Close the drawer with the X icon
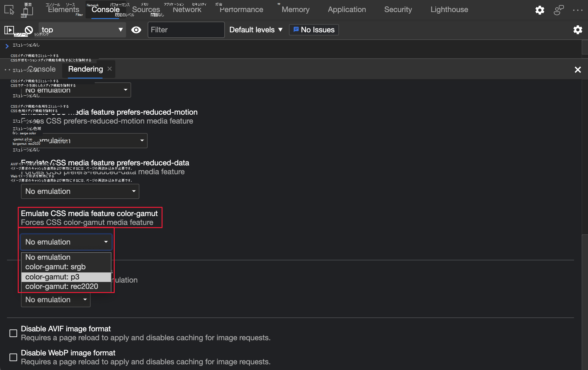The width and height of the screenshot is (588, 370). 578,70
